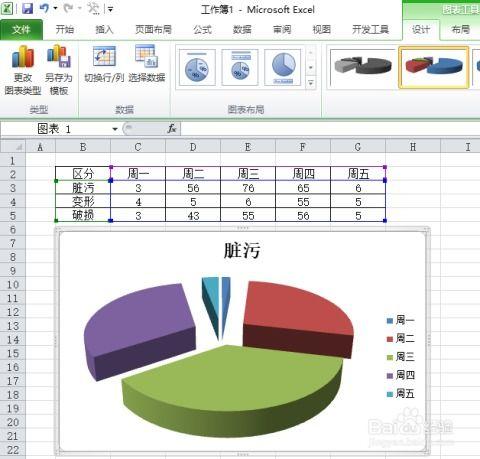Choose third chart layout with bottom legend

(283, 67)
